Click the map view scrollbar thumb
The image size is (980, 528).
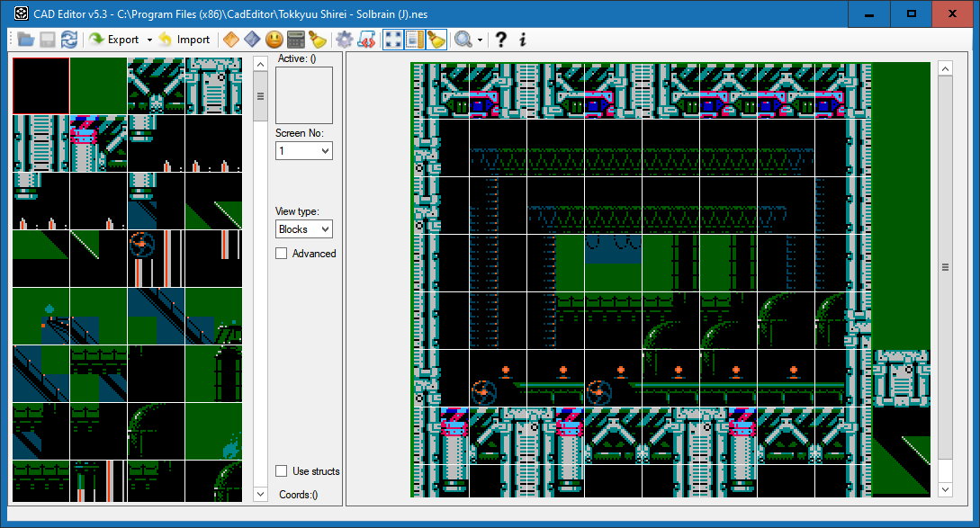click(x=945, y=267)
